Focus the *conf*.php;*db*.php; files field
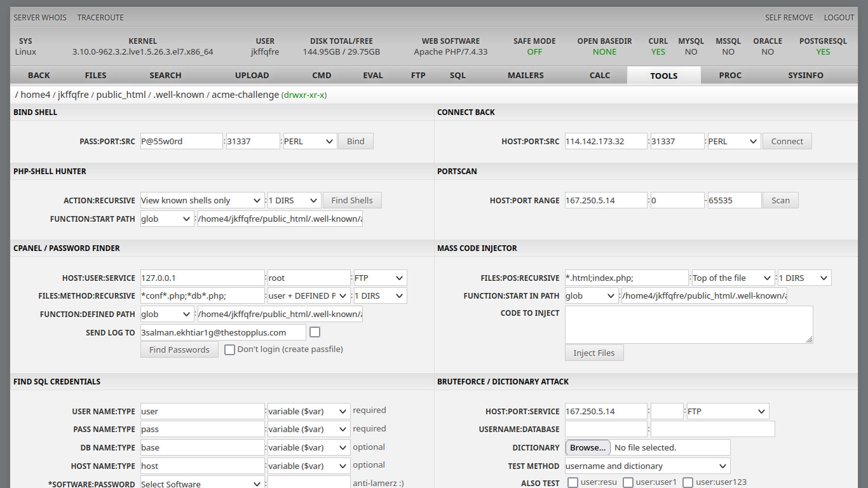The height and width of the screenshot is (488, 868). (x=202, y=295)
